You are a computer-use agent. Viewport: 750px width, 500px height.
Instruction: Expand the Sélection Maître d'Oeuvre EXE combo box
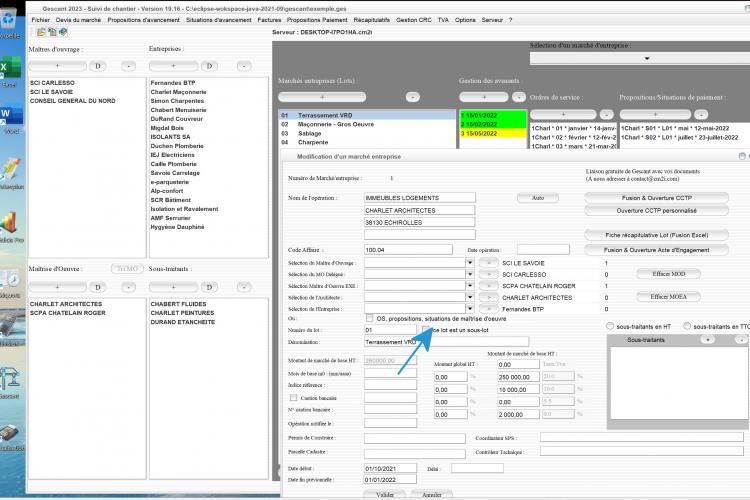(470, 286)
